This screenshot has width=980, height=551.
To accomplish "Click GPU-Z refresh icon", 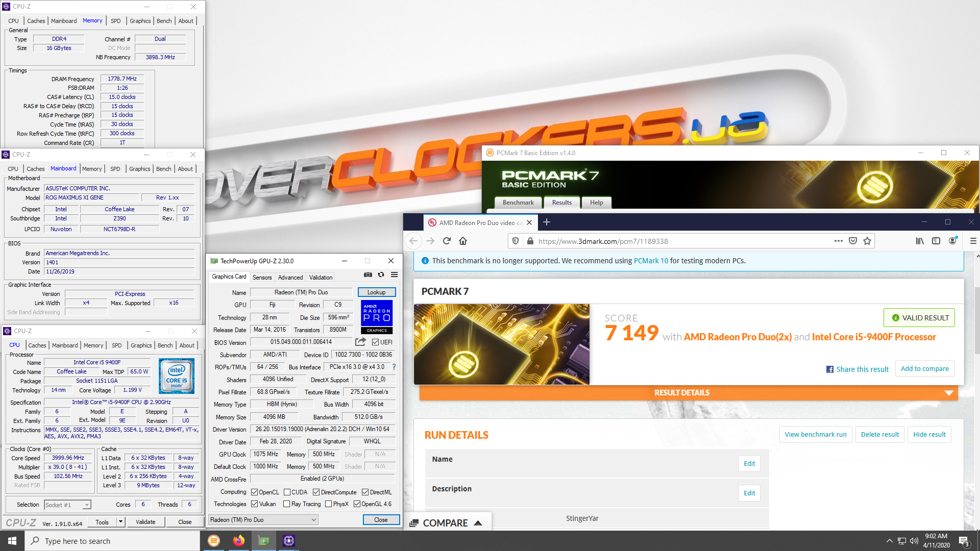I will click(x=381, y=274).
